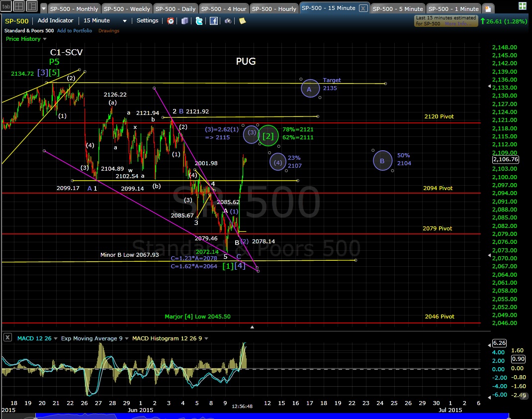
Task: Click the More Info link
Action: [458, 24]
